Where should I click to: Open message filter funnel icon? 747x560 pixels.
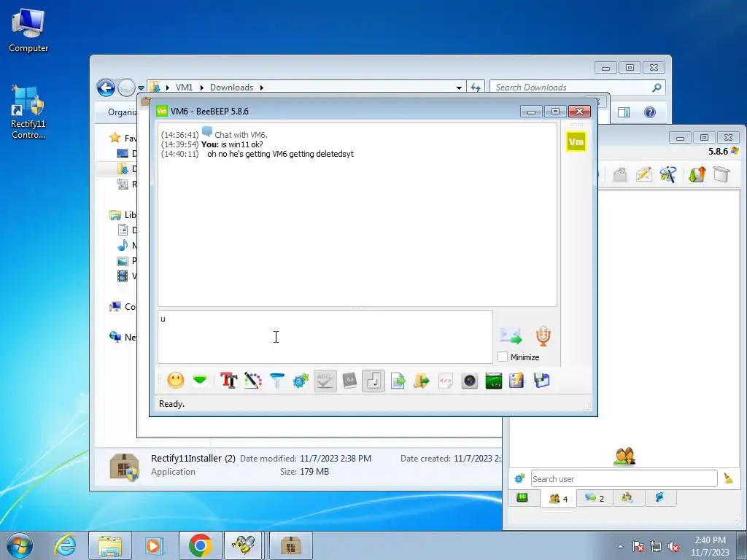[276, 381]
